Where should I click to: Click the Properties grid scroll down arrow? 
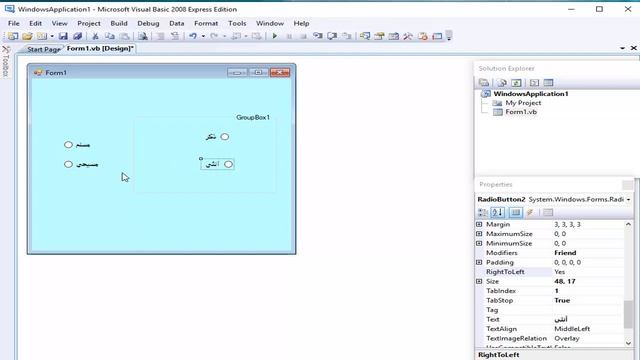click(628, 343)
